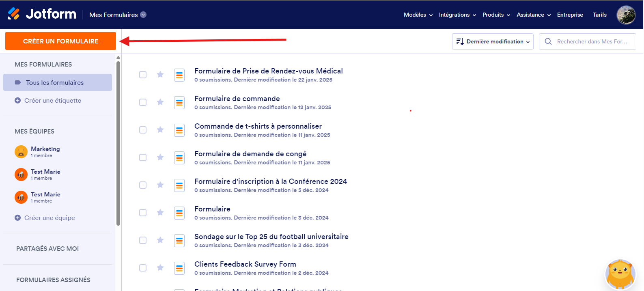Check the box for Clients Feedback Survey Form
Screen dimensions: 644x291
(x=143, y=268)
